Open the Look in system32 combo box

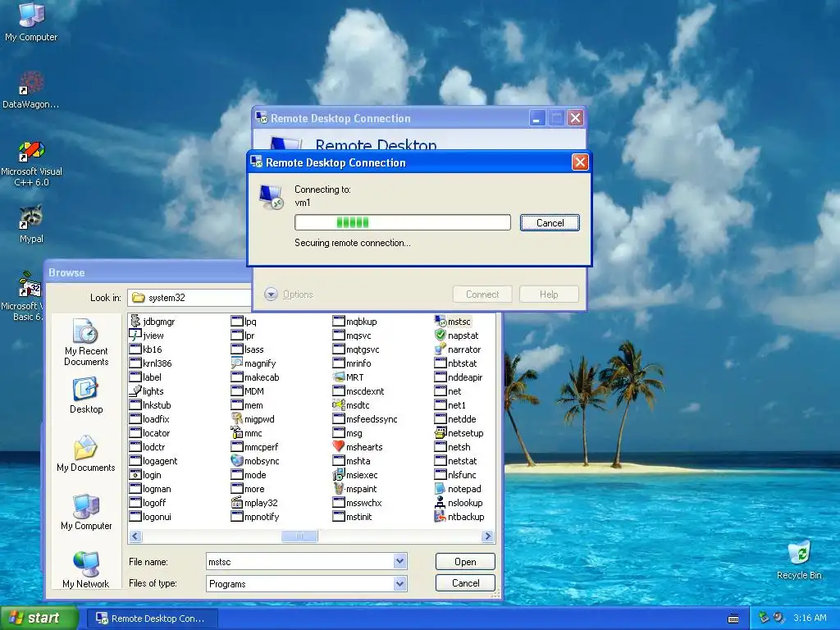tap(189, 297)
